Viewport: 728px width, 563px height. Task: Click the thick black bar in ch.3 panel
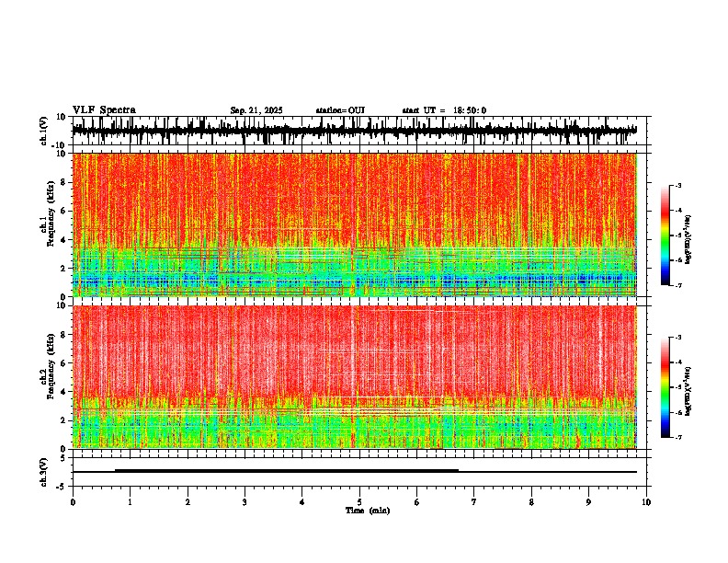coord(287,471)
